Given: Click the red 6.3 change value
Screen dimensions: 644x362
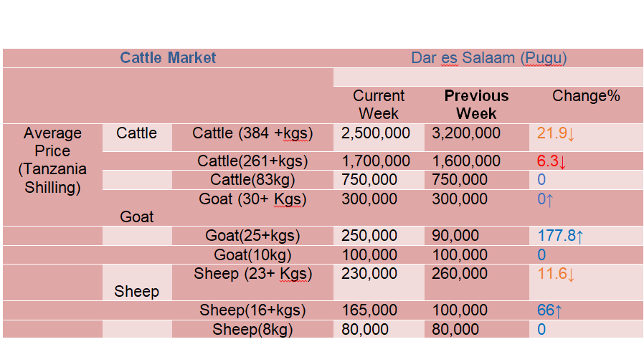Looking at the screenshot, I should 551,161.
